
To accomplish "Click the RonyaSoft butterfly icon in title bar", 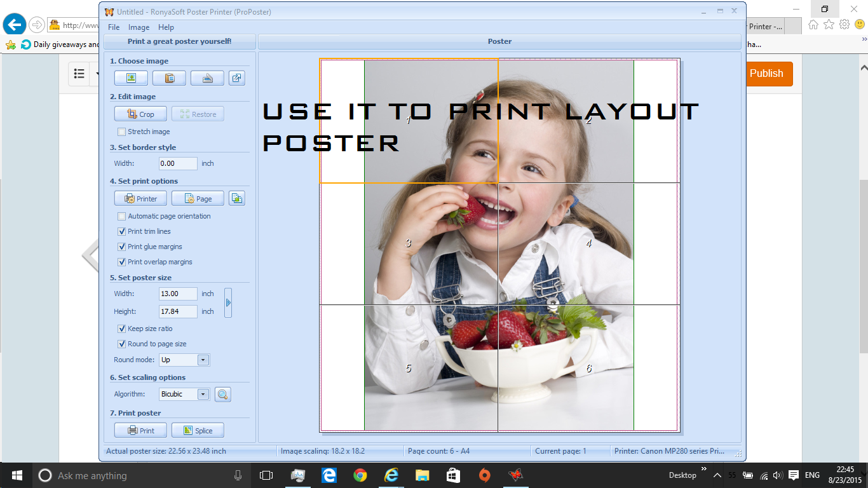I will click(x=109, y=12).
